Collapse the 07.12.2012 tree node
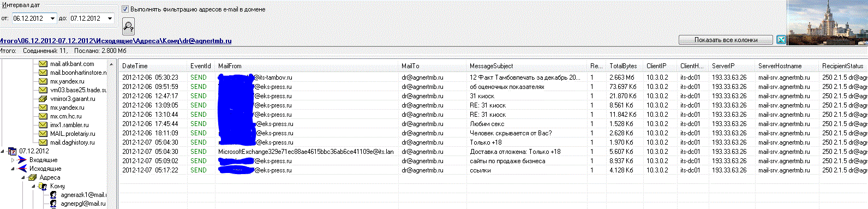 tap(3, 151)
